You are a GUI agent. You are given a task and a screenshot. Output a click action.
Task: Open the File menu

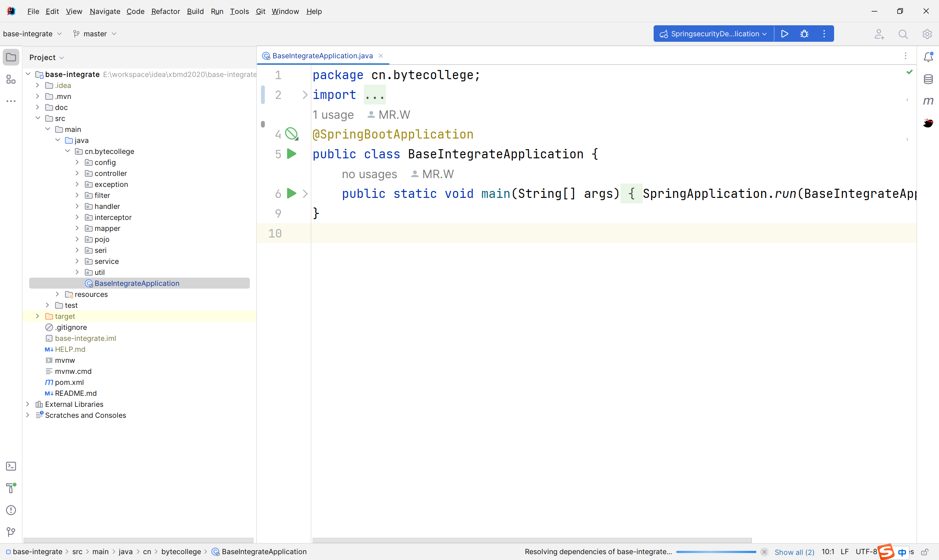coord(33,11)
